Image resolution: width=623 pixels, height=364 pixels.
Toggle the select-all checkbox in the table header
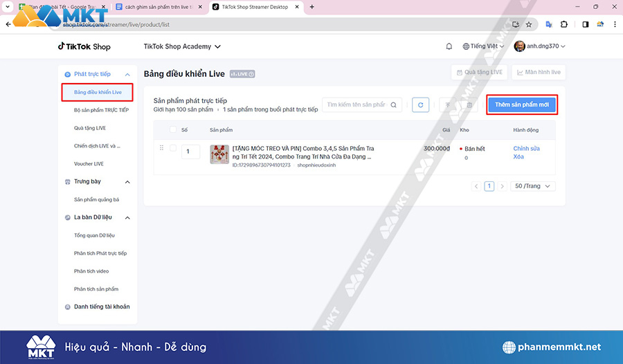point(173,129)
